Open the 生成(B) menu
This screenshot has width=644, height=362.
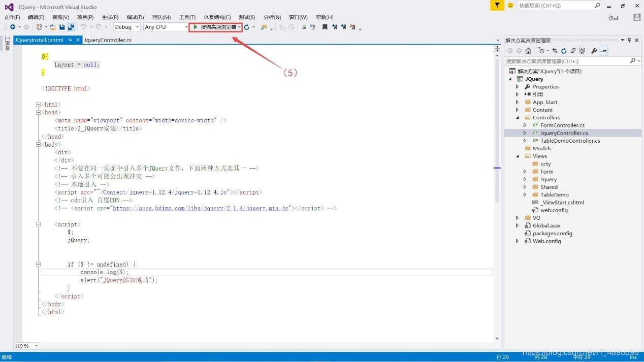pos(110,17)
